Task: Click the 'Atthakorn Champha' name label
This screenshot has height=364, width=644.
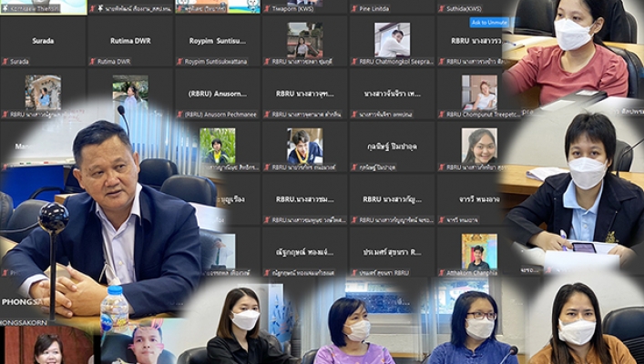Action: (472, 273)
